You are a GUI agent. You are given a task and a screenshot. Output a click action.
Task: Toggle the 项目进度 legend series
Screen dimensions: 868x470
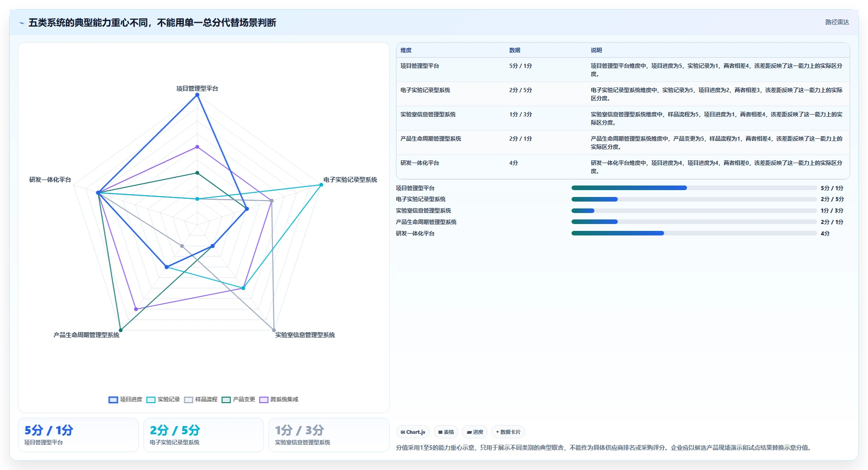pyautogui.click(x=126, y=399)
